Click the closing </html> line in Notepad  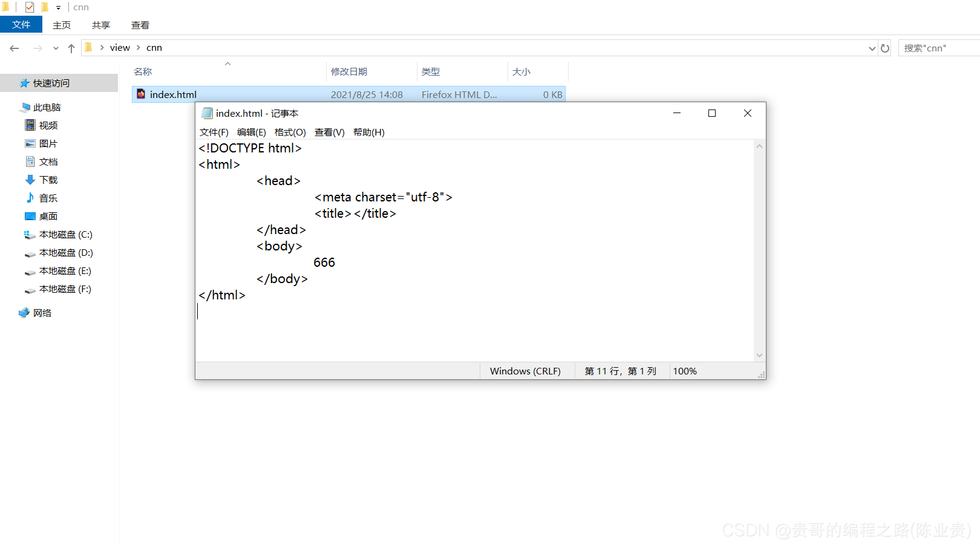pyautogui.click(x=222, y=295)
